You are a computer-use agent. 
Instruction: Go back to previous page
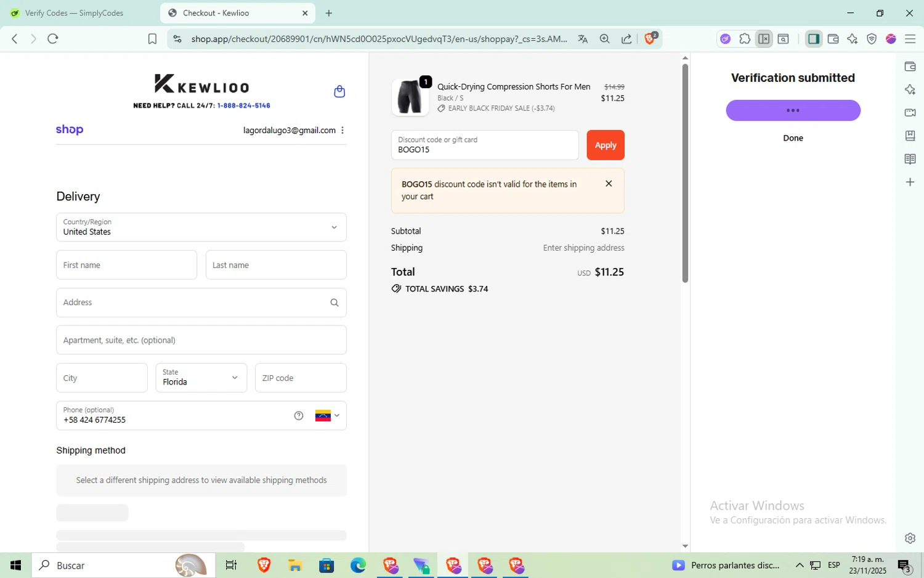[15, 39]
